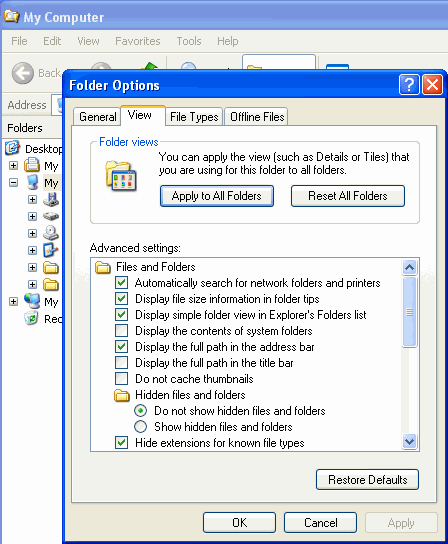Click the Recycle Bin icon in tree
This screenshot has height=544, width=448.
coord(31,318)
